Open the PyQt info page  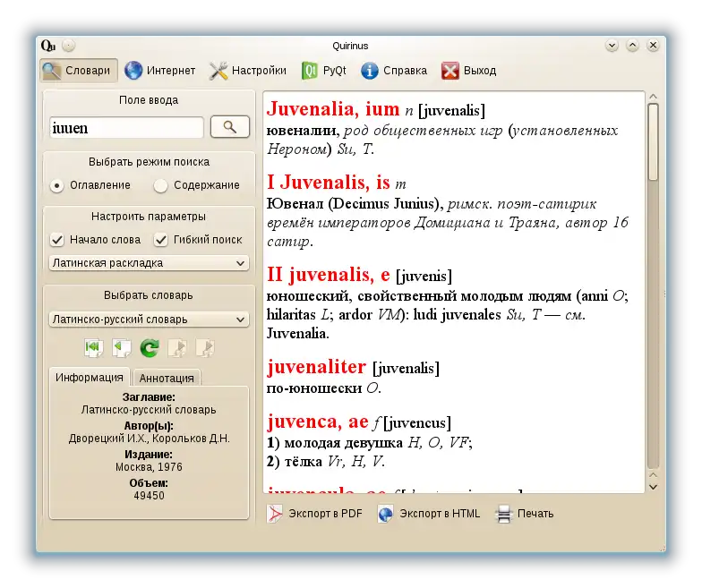coord(324,71)
